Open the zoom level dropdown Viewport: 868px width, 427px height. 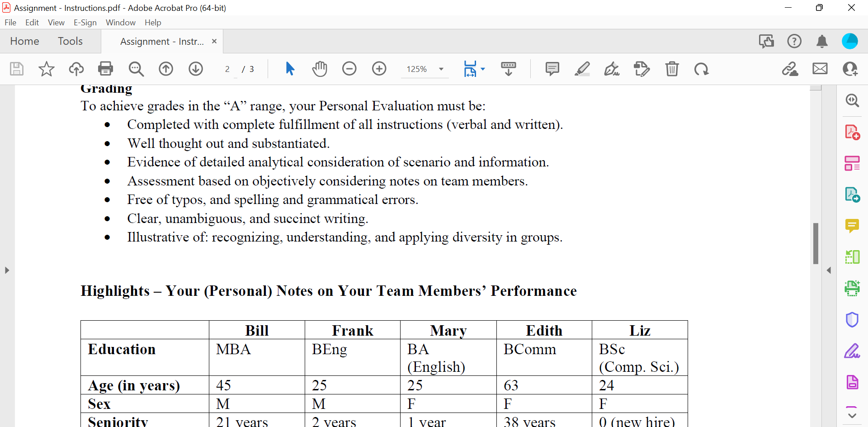click(x=441, y=69)
